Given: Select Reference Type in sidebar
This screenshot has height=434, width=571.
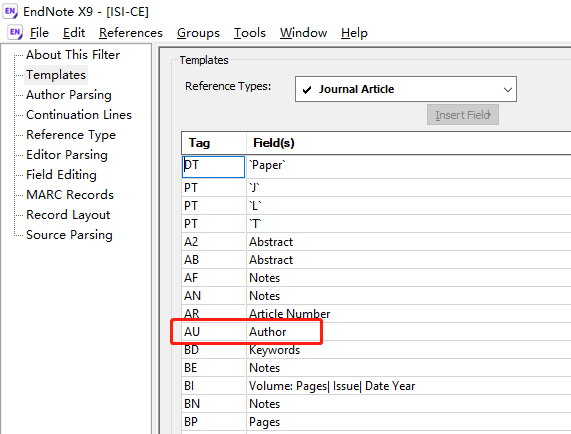Looking at the screenshot, I should pos(71,135).
